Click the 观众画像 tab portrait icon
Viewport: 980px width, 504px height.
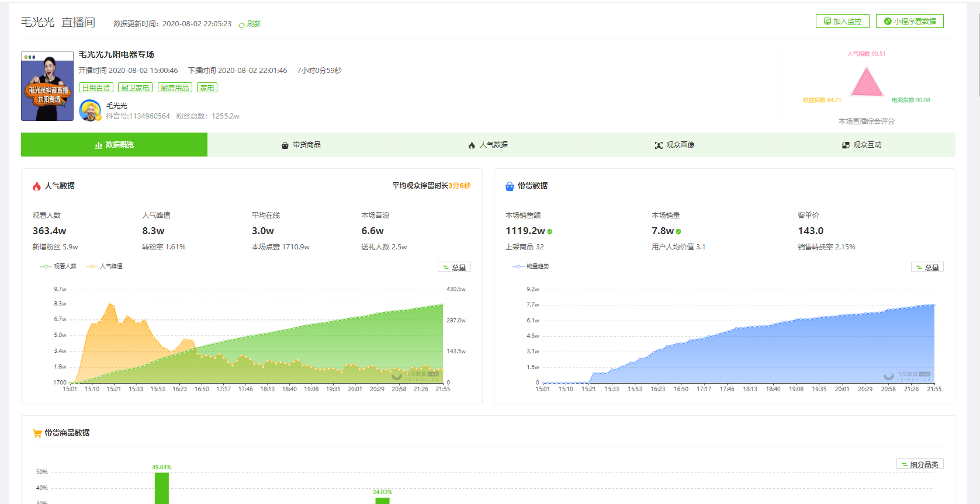659,145
